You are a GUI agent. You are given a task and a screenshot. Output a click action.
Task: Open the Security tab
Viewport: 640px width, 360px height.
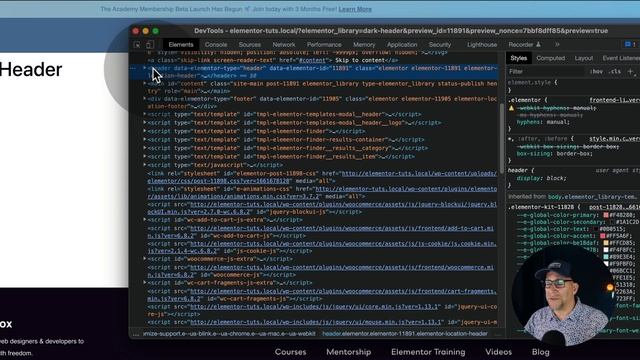pyautogui.click(x=440, y=44)
